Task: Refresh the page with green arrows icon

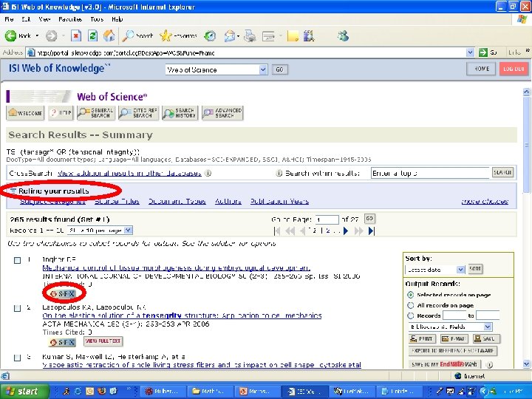Action: (x=92, y=35)
